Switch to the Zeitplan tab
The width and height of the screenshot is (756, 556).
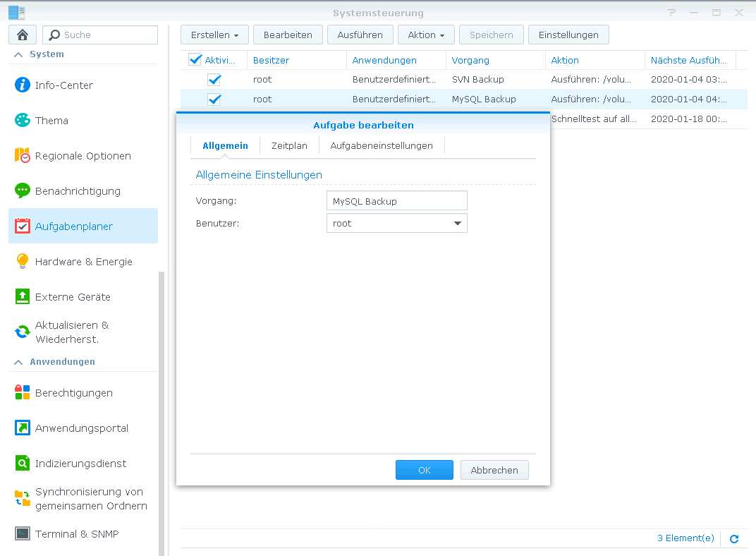pyautogui.click(x=289, y=145)
